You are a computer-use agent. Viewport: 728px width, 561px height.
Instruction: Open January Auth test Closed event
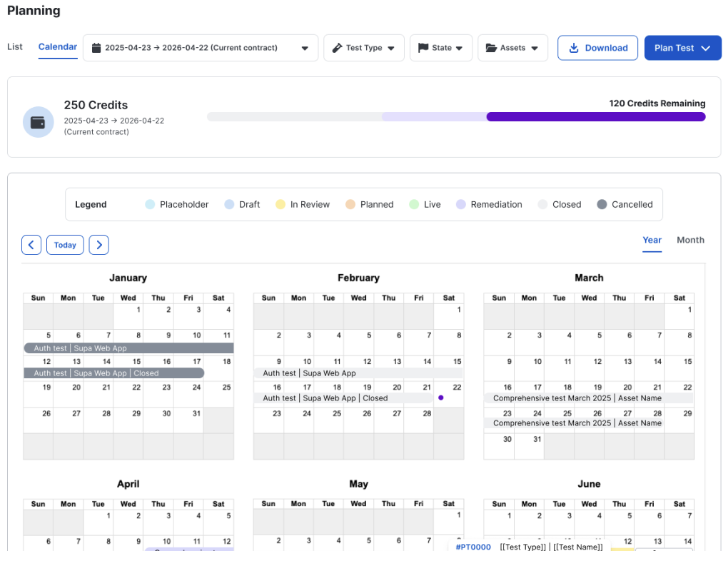pos(113,373)
